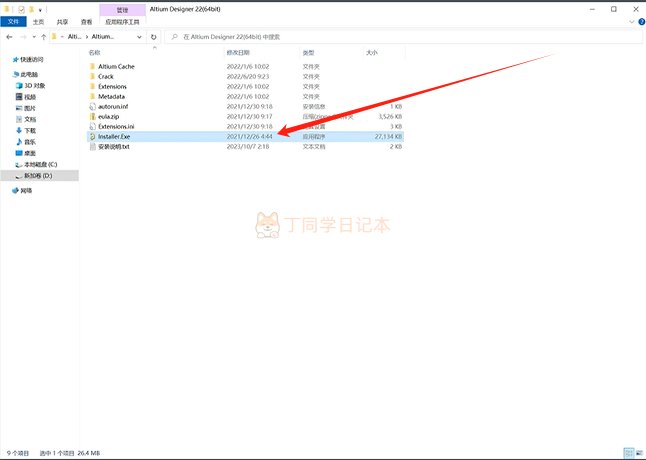Open the 共享 ribbon tab
Viewport: 646px width, 460px height.
[x=62, y=22]
